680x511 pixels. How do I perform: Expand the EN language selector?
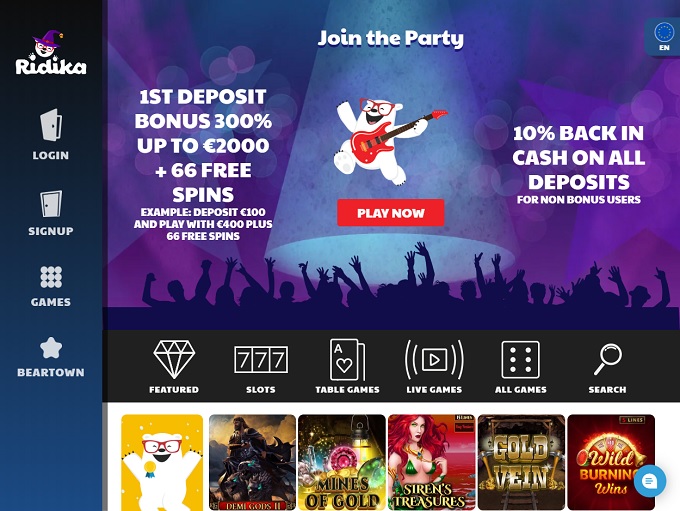point(664,37)
